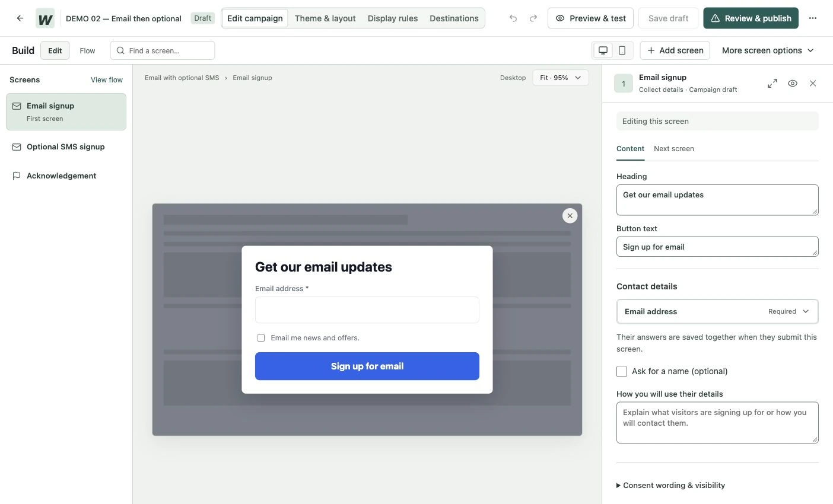Open the Display rules tab

coord(393,18)
